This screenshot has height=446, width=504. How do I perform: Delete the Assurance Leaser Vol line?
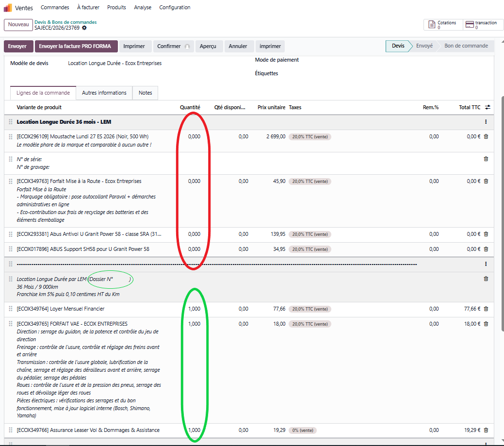pos(486,430)
